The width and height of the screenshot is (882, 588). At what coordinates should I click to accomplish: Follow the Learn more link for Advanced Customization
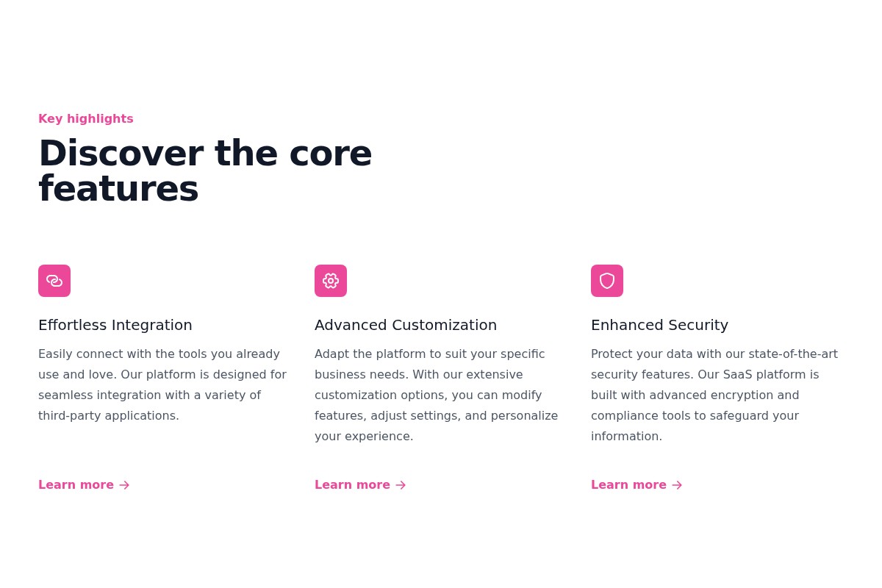tap(352, 484)
